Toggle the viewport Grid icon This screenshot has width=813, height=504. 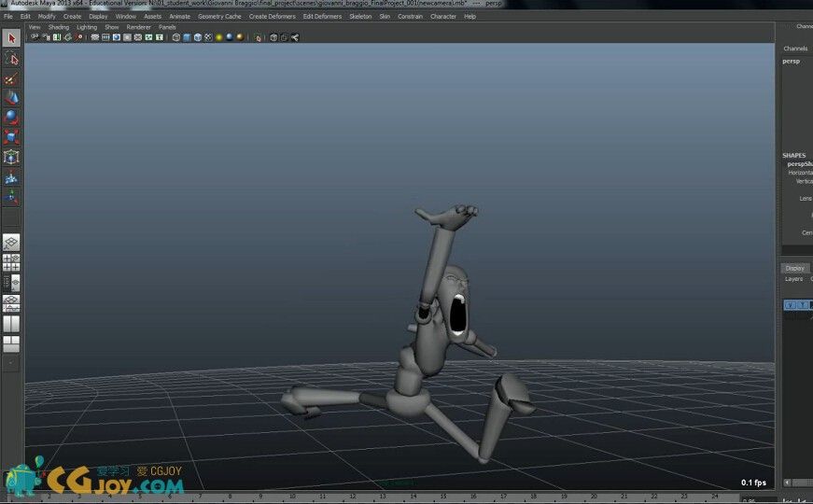(x=95, y=37)
